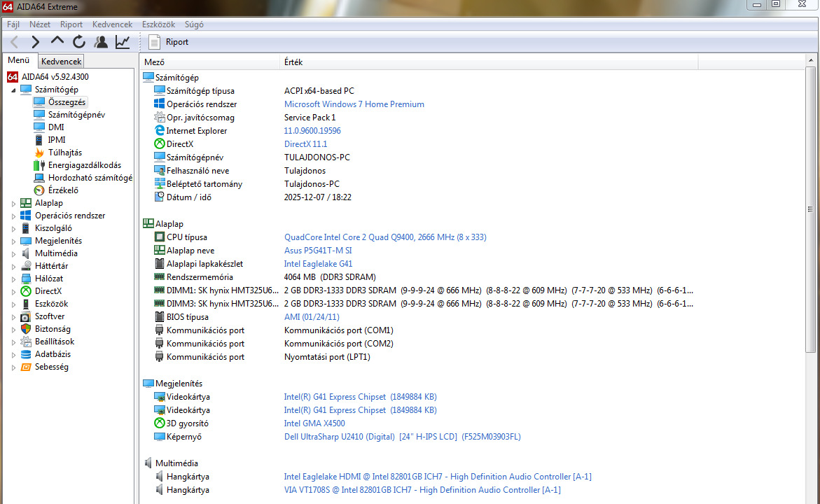Refresh the report with the circular arrow icon

[79, 42]
